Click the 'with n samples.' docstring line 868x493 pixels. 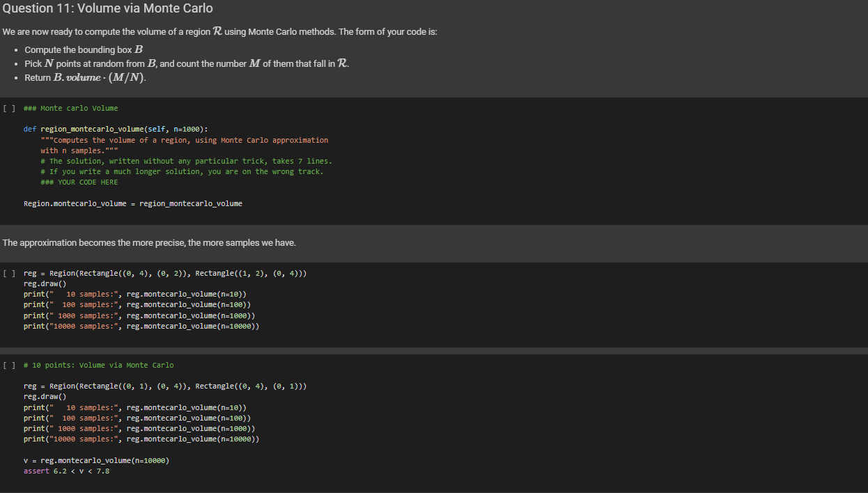click(79, 150)
